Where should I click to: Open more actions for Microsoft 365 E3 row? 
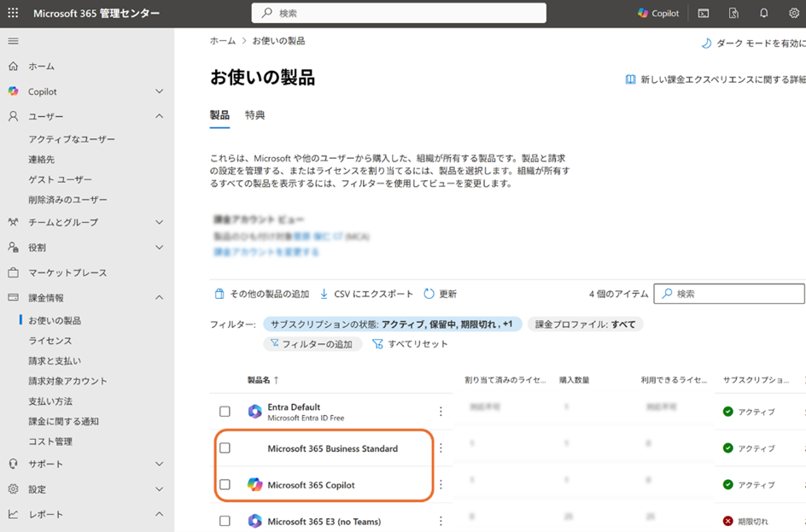441,521
